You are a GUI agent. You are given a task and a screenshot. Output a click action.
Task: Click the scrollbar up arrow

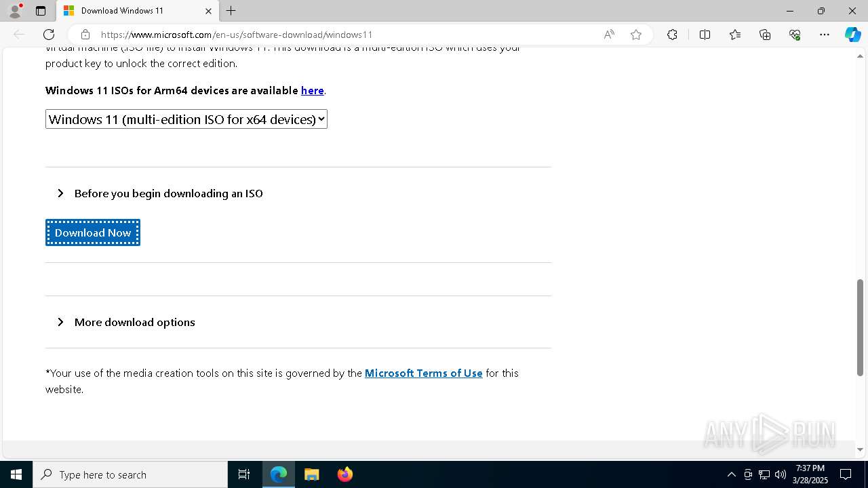click(x=860, y=56)
